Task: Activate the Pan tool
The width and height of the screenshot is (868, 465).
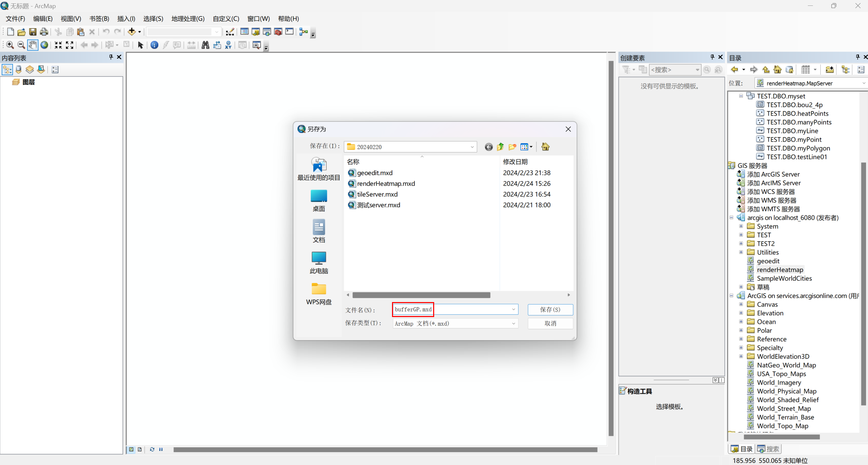Action: pos(32,45)
